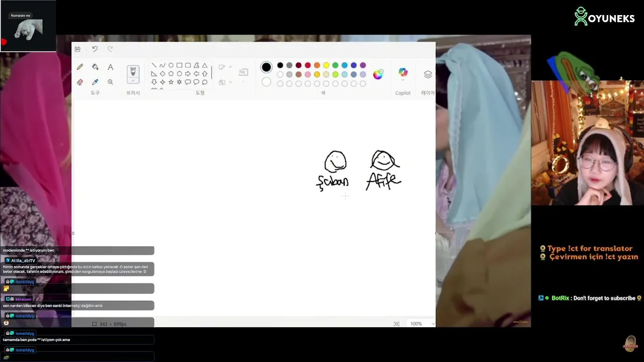Choose the Triangle shape
Image resolution: width=644 pixels, height=362 pixels.
coord(205,65)
